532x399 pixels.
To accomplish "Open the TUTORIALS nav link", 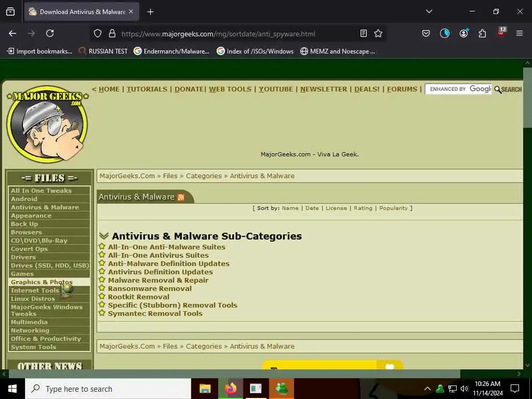I will 147,89.
